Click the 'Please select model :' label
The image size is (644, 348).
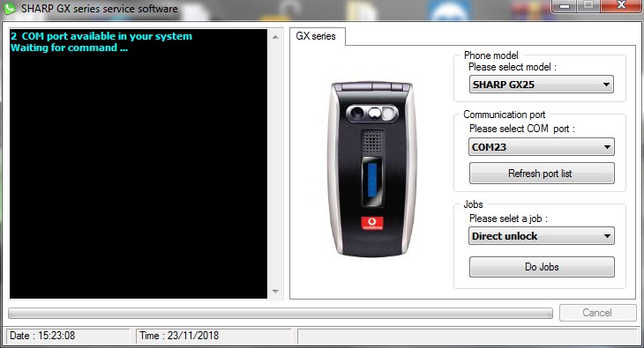[513, 67]
